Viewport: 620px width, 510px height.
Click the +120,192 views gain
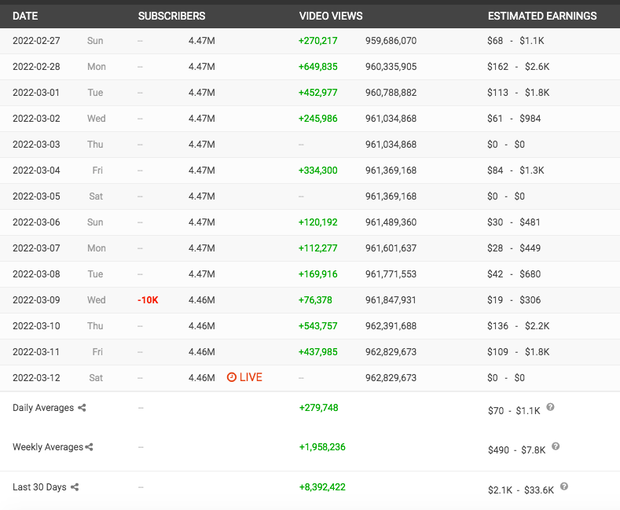pyautogui.click(x=318, y=222)
